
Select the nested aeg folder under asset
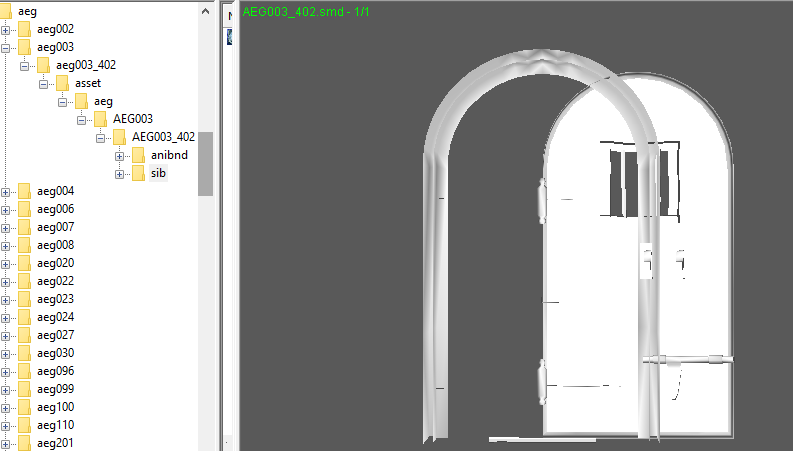(103, 101)
